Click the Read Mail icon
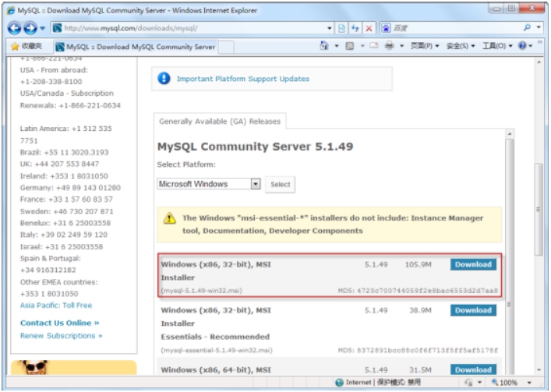This screenshot has height=392, width=551. [374, 46]
